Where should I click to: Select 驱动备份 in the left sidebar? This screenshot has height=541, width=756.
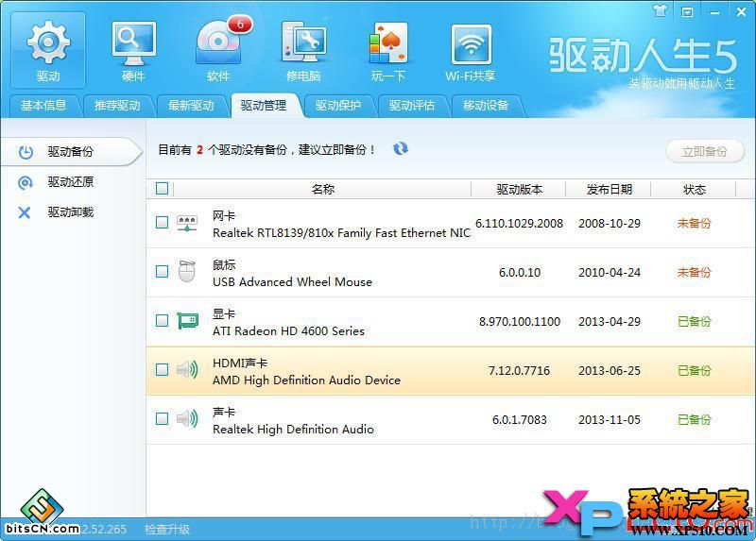click(x=70, y=152)
